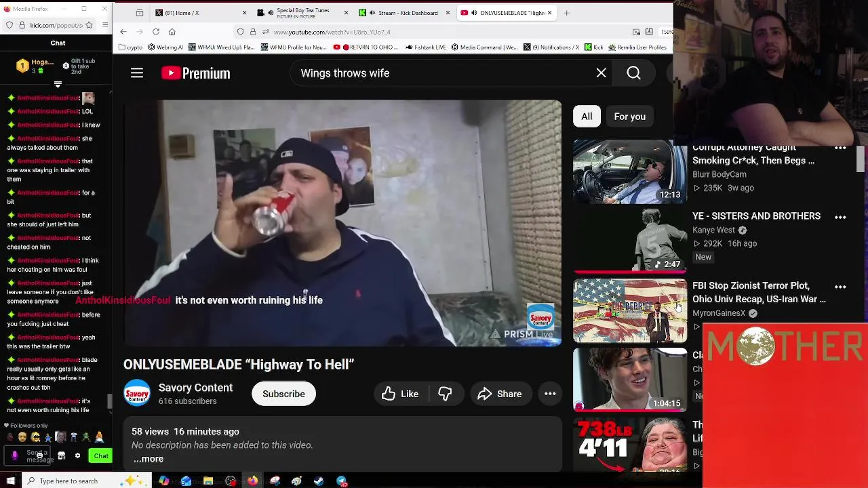Open Copilot from the taskbar
Image resolution: width=868 pixels, height=488 pixels.
(x=163, y=481)
